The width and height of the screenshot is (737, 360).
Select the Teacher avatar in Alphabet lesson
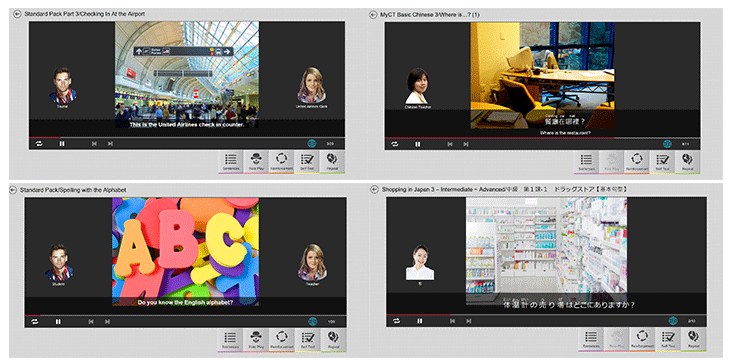pos(312,263)
